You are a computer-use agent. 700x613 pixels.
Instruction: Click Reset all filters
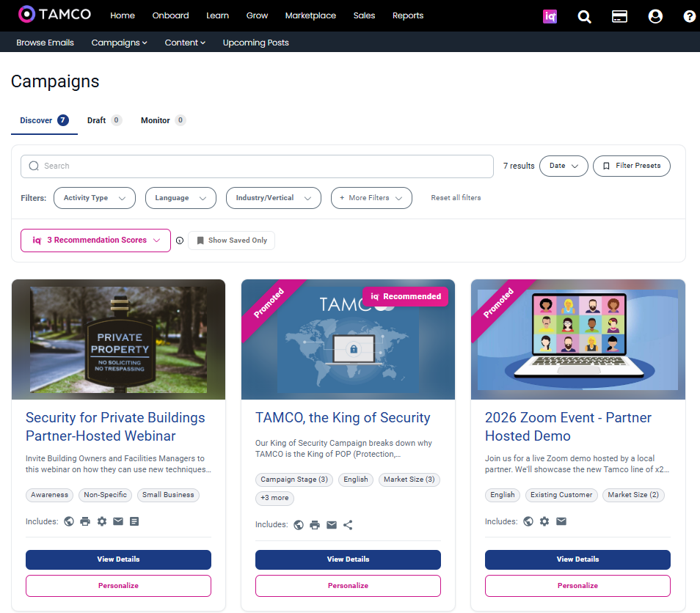click(456, 198)
